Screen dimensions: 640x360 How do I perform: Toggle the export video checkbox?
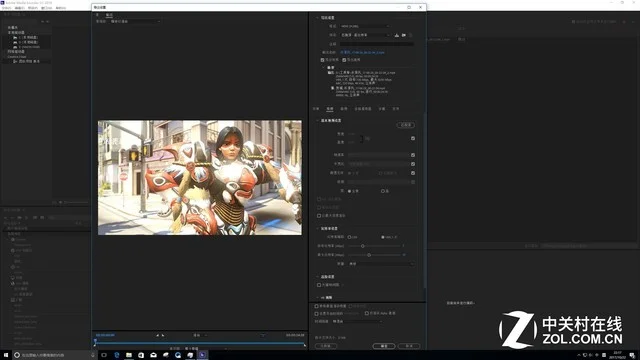[322, 60]
